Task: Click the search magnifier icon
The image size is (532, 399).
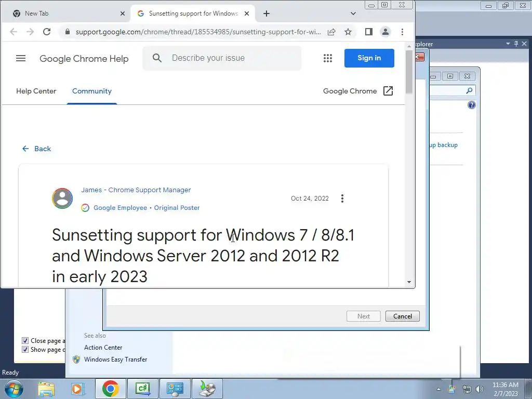Action: point(157,58)
